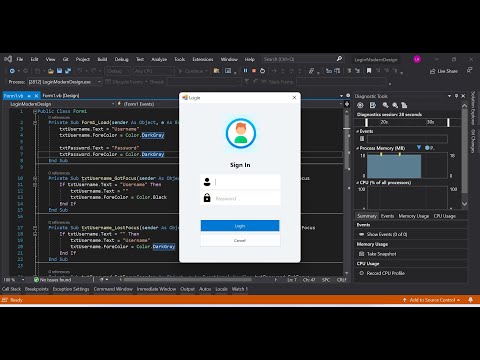Switch to CPU Usage tab
This screenshot has width=480, height=360.
[445, 216]
